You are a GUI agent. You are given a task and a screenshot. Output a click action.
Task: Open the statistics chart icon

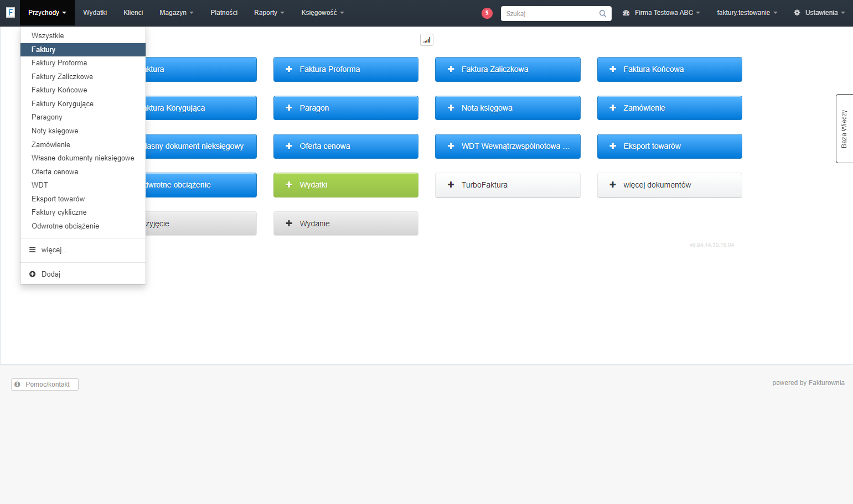coord(427,40)
